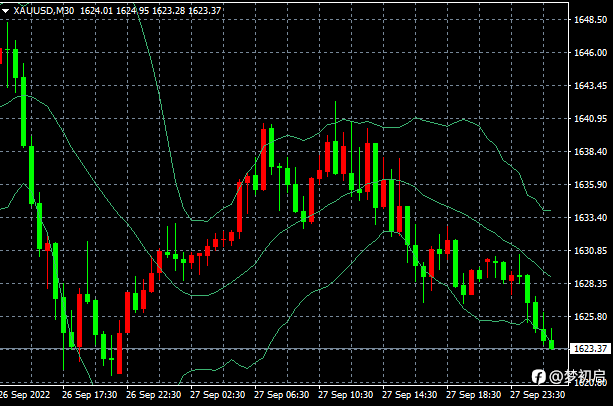613x406 pixels.
Task: Click the 1630.85 price axis label
Action: pos(590,250)
